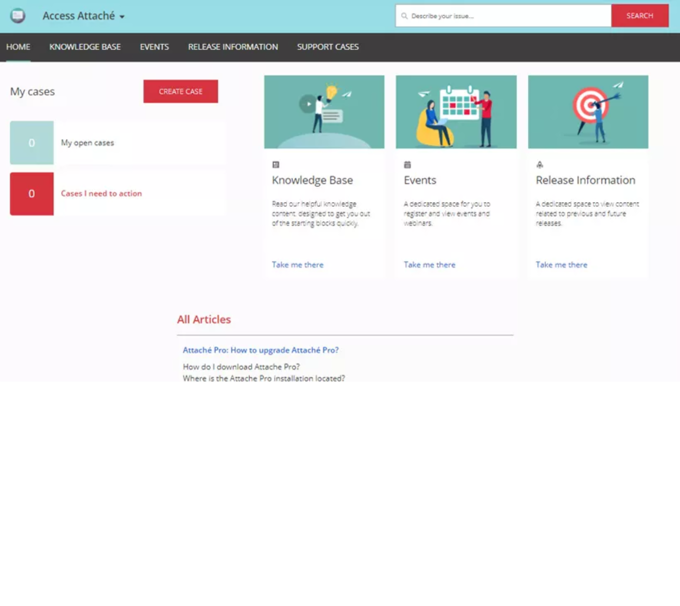The image size is (680, 606).
Task: Click the Release Information card title
Action: pos(585,180)
